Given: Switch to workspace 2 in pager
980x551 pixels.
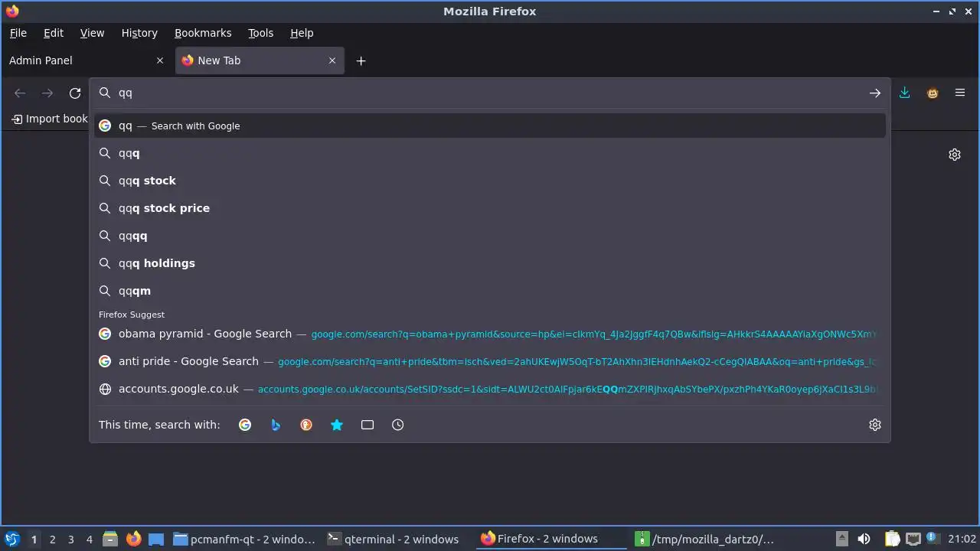Looking at the screenshot, I should pyautogui.click(x=52, y=539).
